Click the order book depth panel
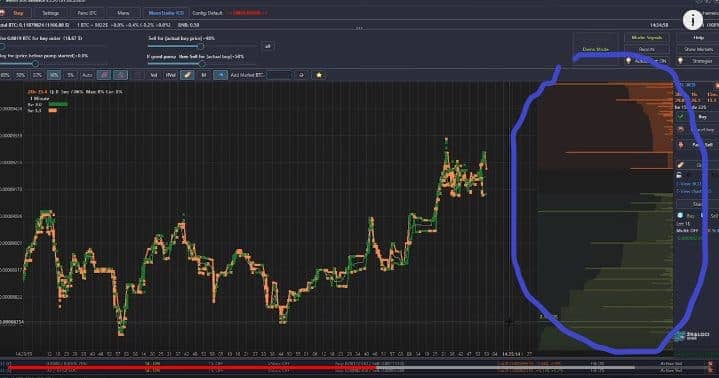The image size is (719, 378). point(605,216)
